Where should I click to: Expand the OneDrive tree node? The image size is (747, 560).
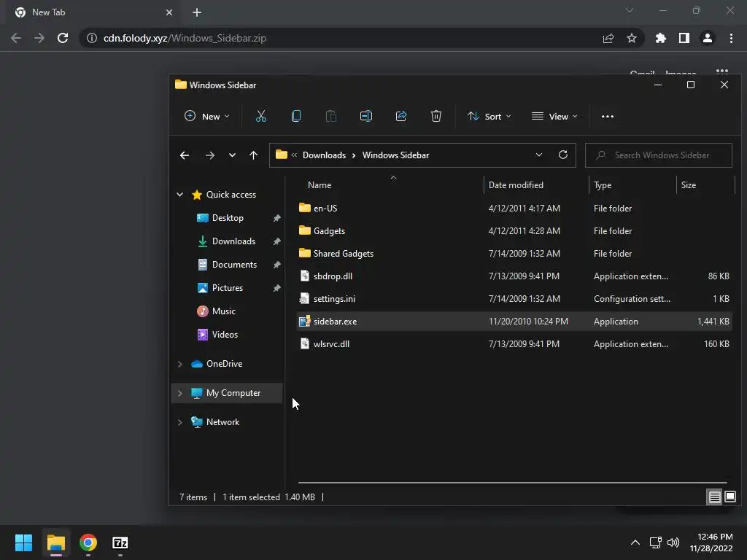180,364
